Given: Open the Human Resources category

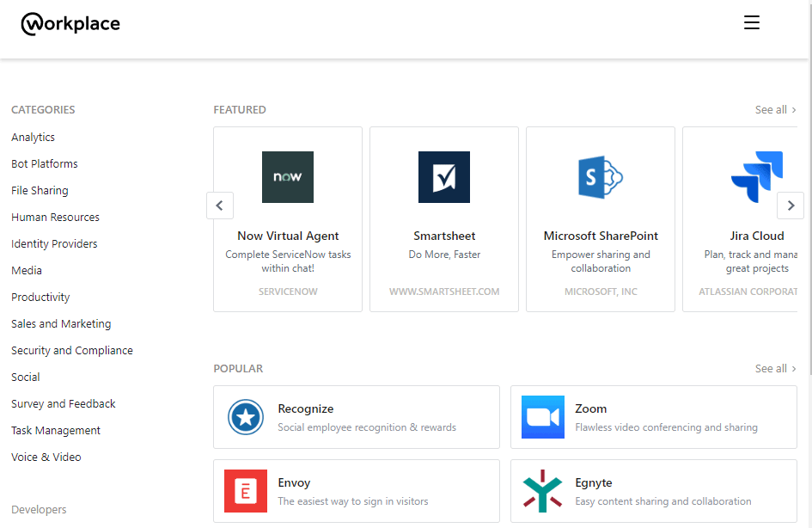Looking at the screenshot, I should (x=55, y=217).
